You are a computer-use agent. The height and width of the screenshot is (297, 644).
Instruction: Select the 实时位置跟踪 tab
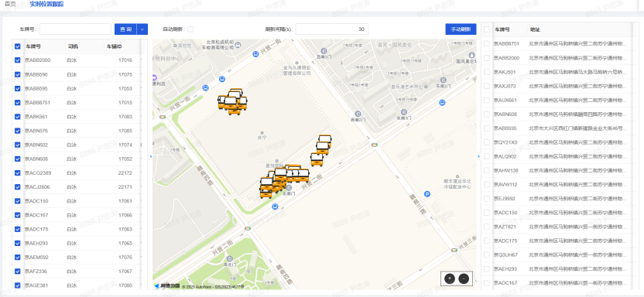[46, 4]
